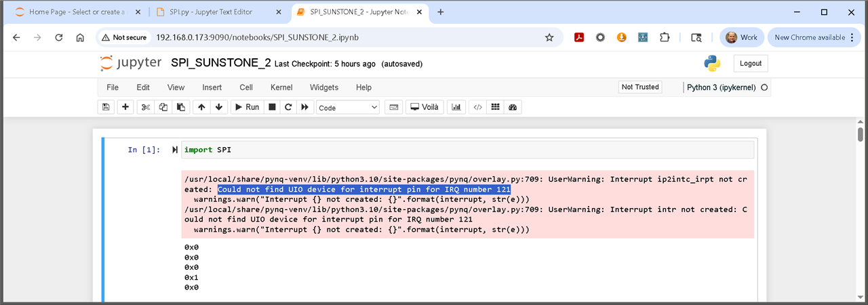This screenshot has width=868, height=305.
Task: Click the highlighted UIO device warning text
Action: click(364, 190)
